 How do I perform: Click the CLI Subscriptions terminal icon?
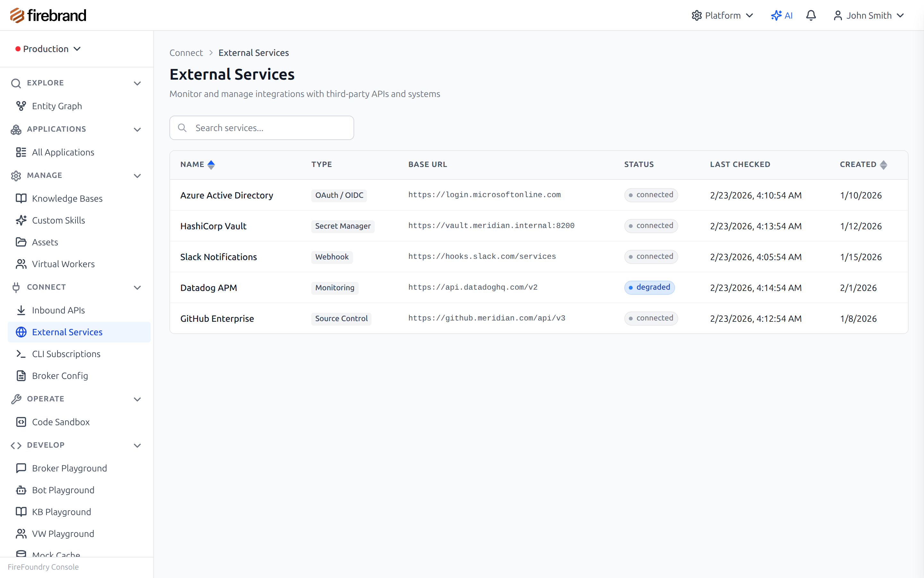click(x=21, y=354)
